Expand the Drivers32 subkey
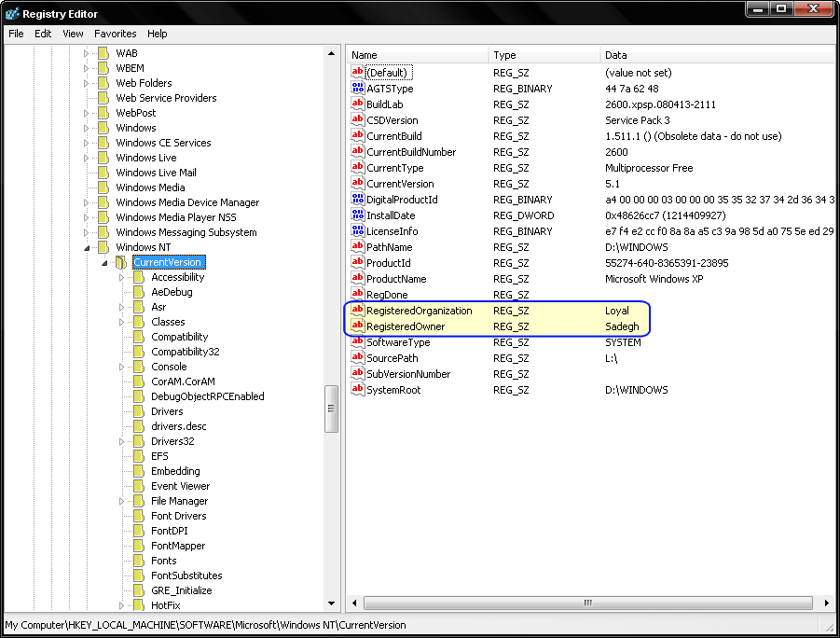This screenshot has height=638, width=840. tap(122, 441)
